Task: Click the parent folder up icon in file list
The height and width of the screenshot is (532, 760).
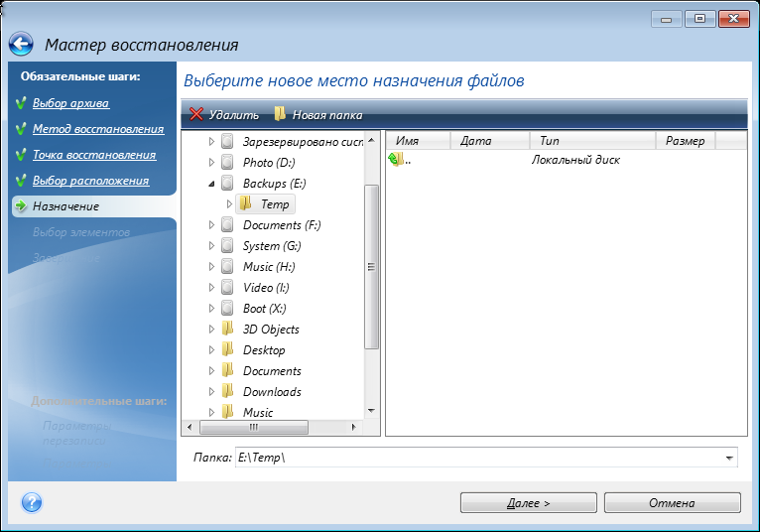Action: click(x=396, y=160)
